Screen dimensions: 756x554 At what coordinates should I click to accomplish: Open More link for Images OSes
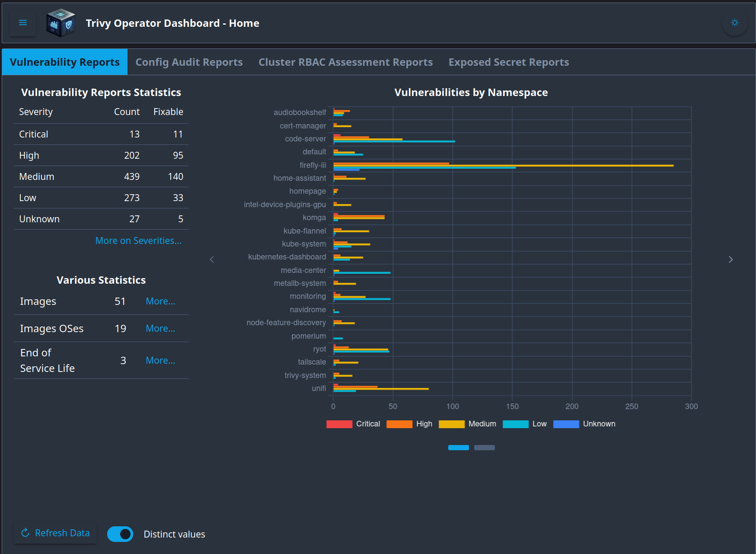click(160, 329)
